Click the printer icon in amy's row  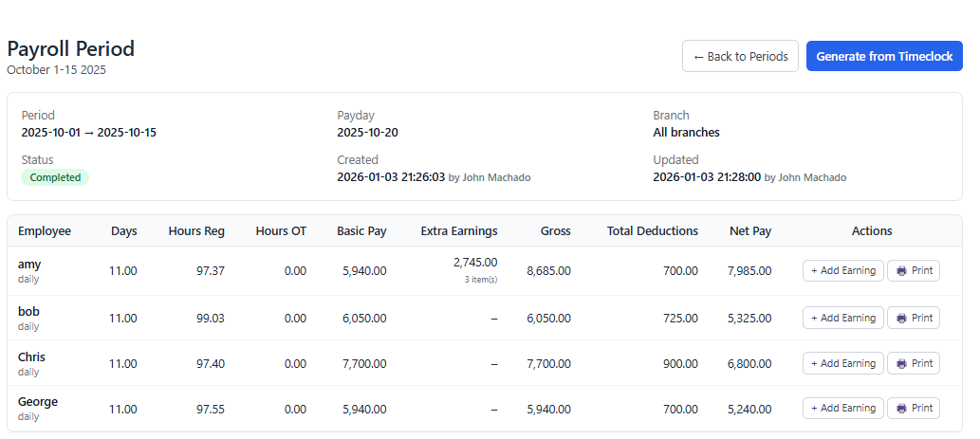tap(901, 271)
